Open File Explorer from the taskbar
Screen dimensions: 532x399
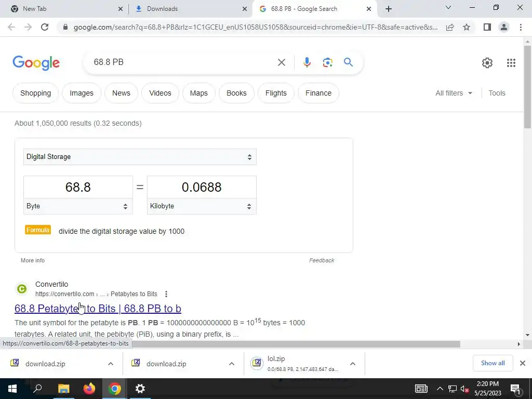coord(63,389)
